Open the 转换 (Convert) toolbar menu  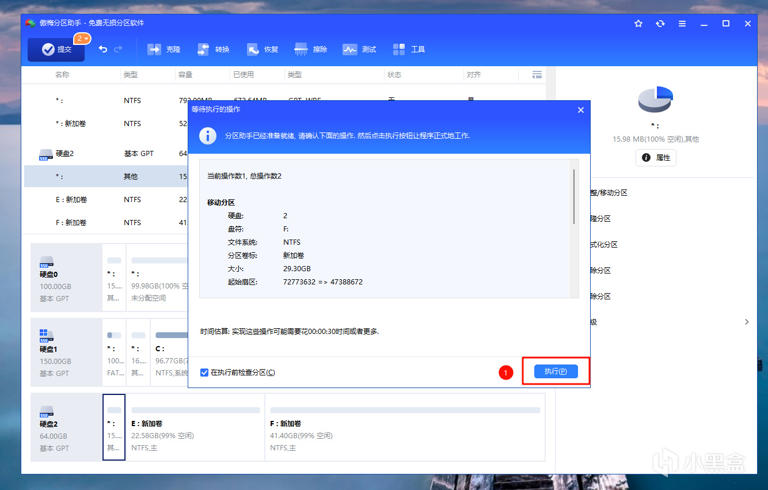tap(213, 49)
